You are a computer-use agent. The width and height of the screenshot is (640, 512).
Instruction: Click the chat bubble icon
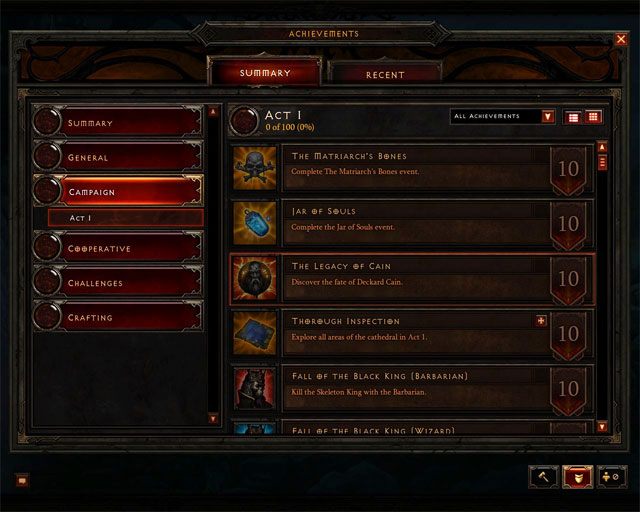point(22,480)
